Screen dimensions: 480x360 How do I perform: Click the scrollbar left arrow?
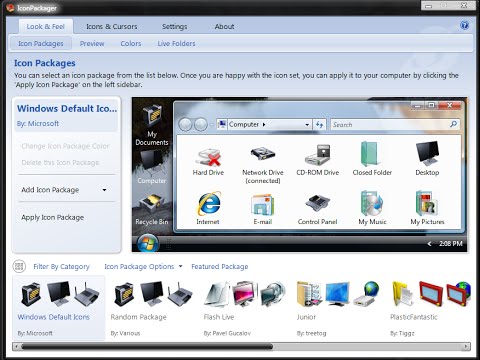pyautogui.click(x=17, y=347)
